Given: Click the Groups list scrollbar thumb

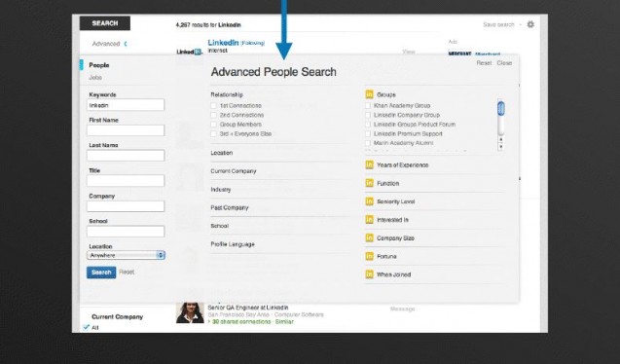Looking at the screenshot, I should pos(501,108).
